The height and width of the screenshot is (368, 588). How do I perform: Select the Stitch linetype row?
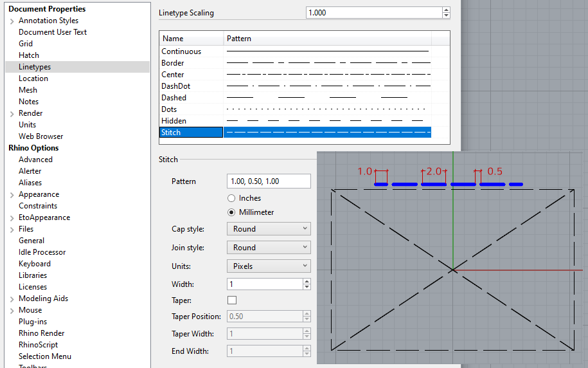click(x=295, y=132)
